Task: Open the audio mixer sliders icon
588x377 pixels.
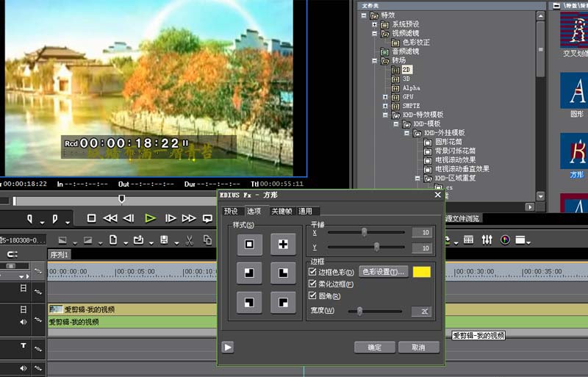Action: point(487,240)
